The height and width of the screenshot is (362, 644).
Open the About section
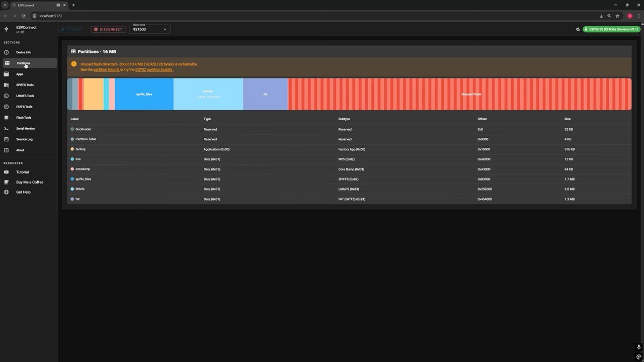(x=20, y=150)
